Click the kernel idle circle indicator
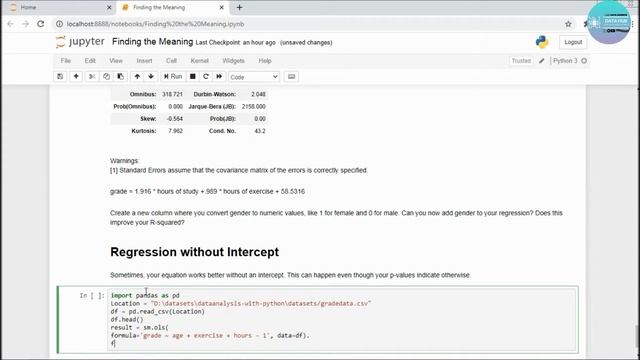 (584, 61)
